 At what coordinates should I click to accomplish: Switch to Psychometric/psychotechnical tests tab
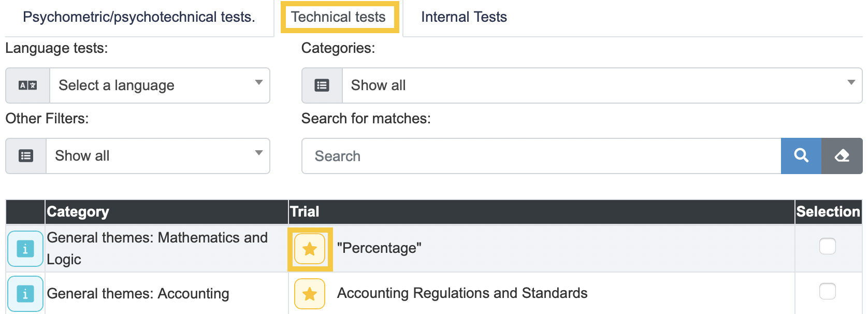click(139, 17)
